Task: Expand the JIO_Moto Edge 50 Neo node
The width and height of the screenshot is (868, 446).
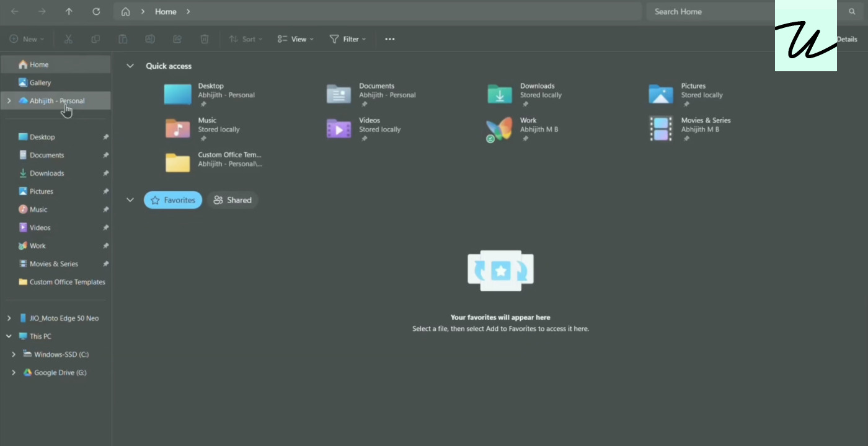Action: tap(9, 318)
